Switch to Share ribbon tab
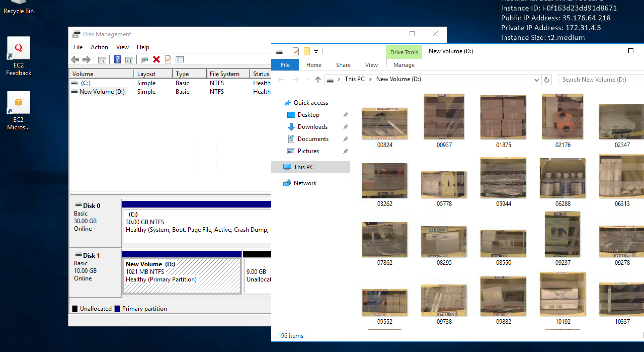Image resolution: width=644 pixels, height=352 pixels. tap(343, 65)
